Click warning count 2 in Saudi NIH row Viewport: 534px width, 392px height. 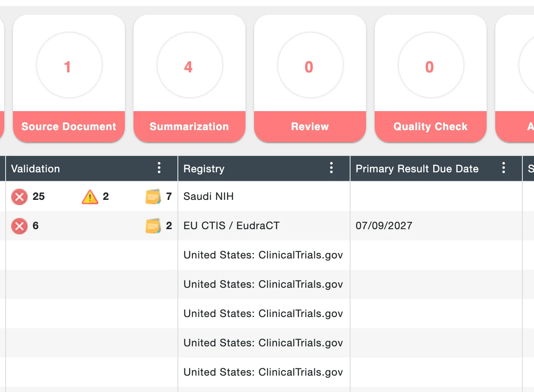106,196
